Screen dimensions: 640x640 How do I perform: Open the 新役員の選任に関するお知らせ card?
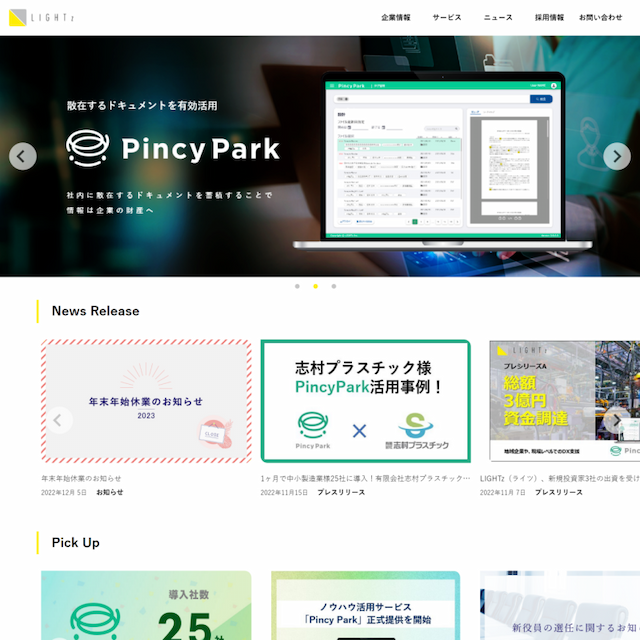pos(560,605)
